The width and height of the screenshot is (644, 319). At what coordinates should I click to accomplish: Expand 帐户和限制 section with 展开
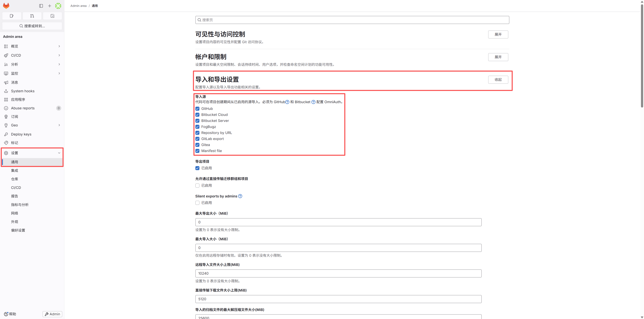click(498, 57)
